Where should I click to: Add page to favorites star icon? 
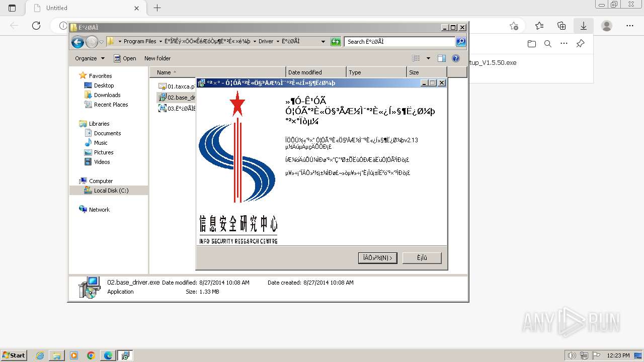[514, 26]
